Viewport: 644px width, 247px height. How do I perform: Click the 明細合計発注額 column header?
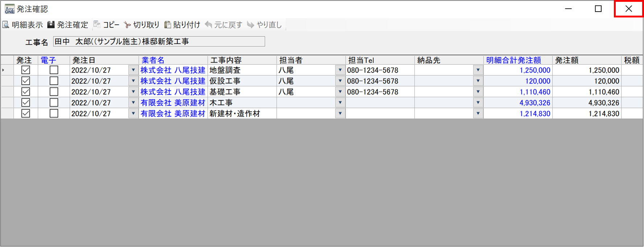coord(513,60)
